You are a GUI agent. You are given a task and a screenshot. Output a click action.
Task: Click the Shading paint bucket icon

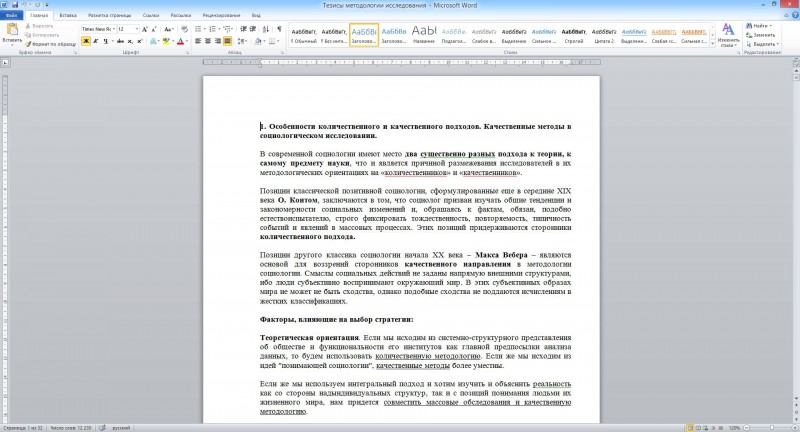point(258,41)
